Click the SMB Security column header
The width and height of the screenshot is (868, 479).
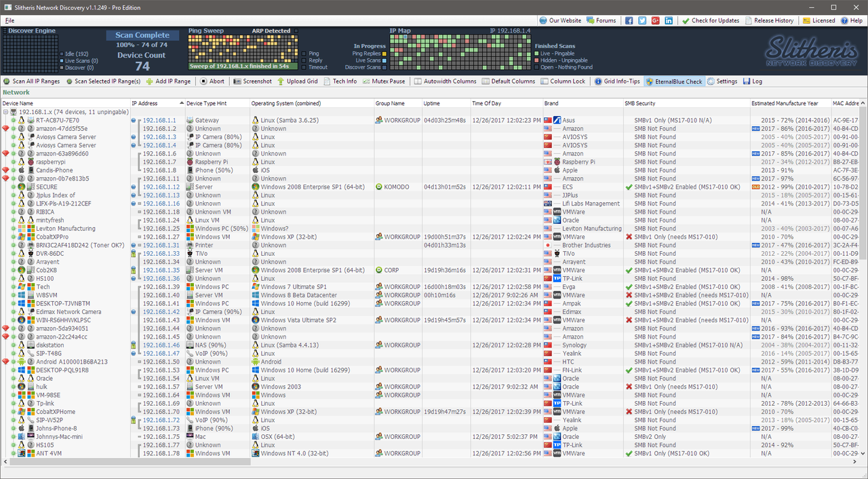[686, 103]
